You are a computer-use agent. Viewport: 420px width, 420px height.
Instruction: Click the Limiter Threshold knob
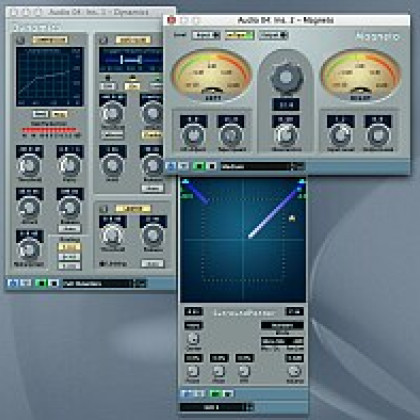[113, 235]
